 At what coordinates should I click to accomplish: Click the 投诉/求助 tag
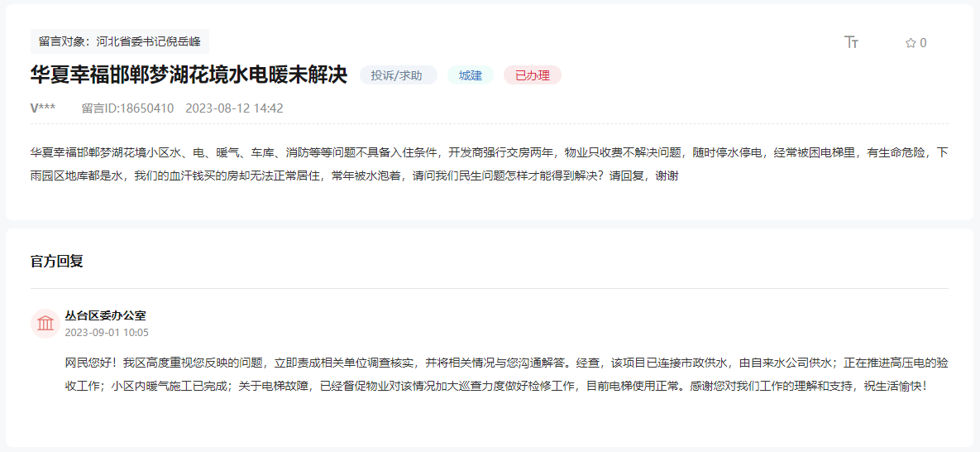(x=398, y=76)
